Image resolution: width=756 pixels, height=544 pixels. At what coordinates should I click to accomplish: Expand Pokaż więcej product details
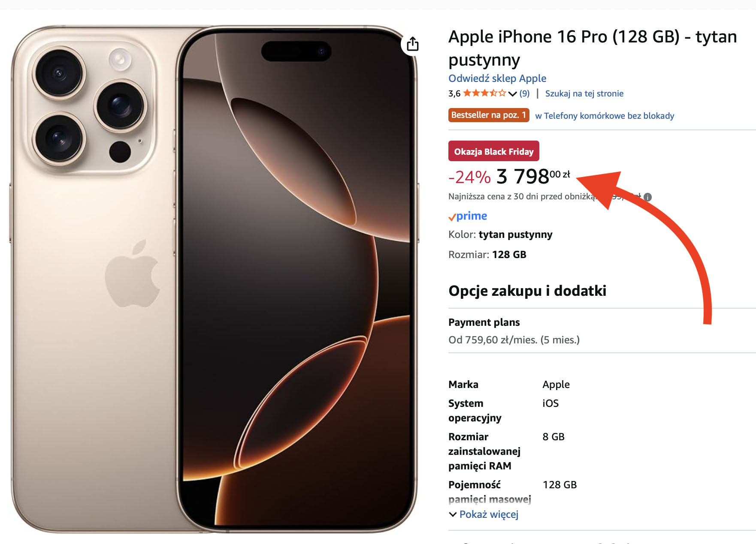pyautogui.click(x=484, y=514)
